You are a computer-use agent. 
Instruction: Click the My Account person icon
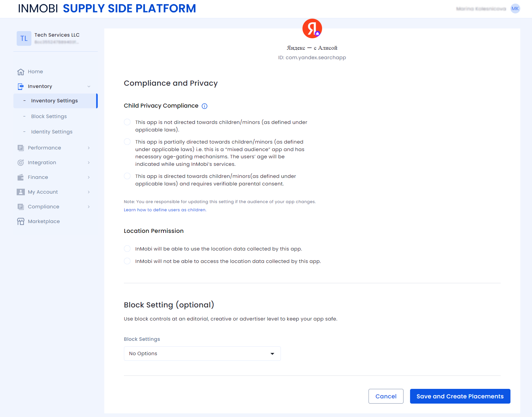pos(21,192)
